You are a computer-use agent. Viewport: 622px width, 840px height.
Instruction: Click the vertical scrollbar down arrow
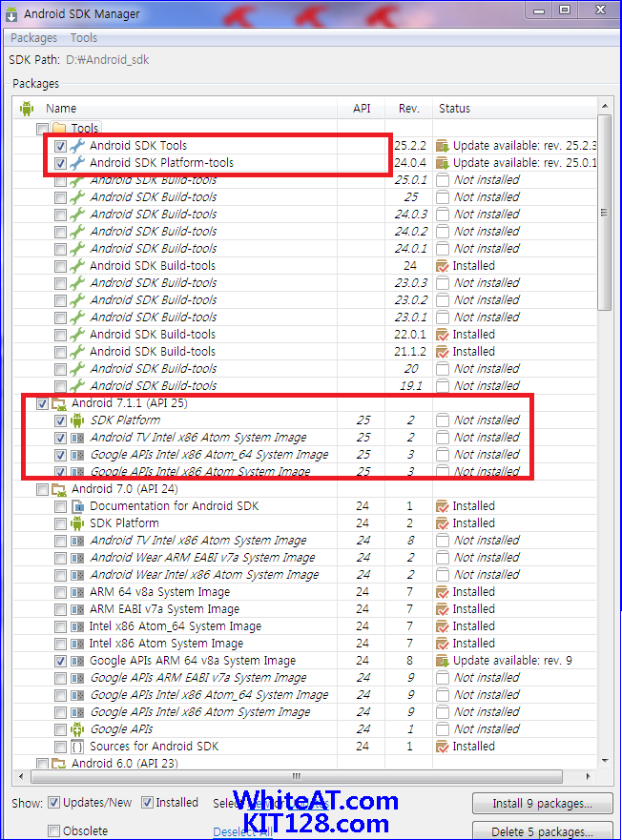click(605, 761)
